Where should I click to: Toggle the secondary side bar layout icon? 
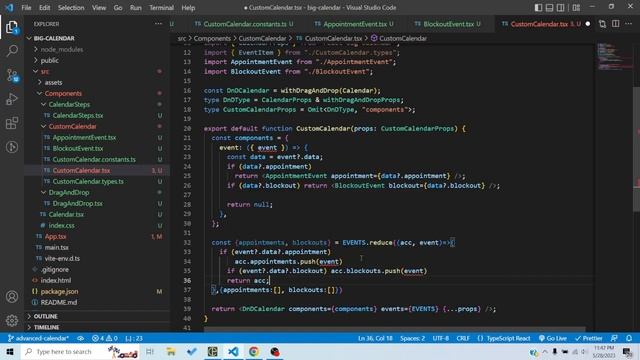[561, 7]
